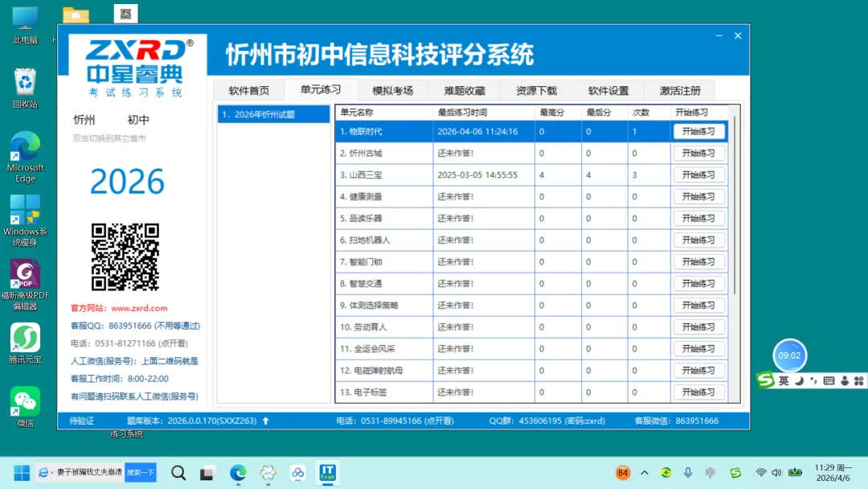Open the folder icon on desktop top

click(76, 15)
